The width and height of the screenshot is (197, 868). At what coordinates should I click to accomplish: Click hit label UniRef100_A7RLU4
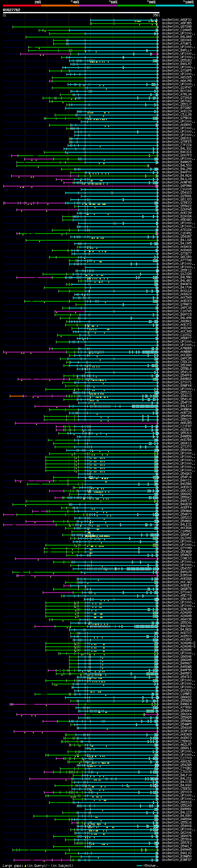click(x=177, y=94)
